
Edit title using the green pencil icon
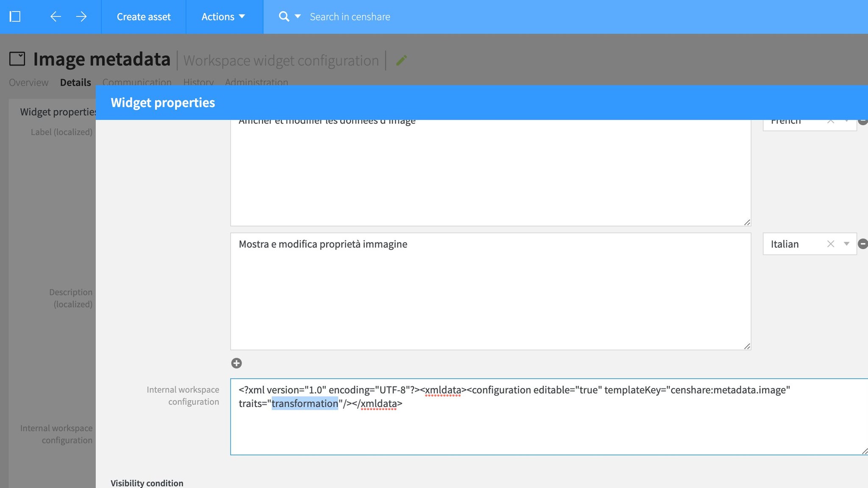[401, 60]
